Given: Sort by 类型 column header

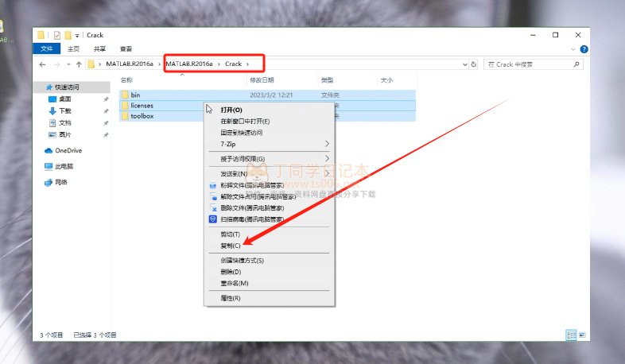Looking at the screenshot, I should (328, 80).
